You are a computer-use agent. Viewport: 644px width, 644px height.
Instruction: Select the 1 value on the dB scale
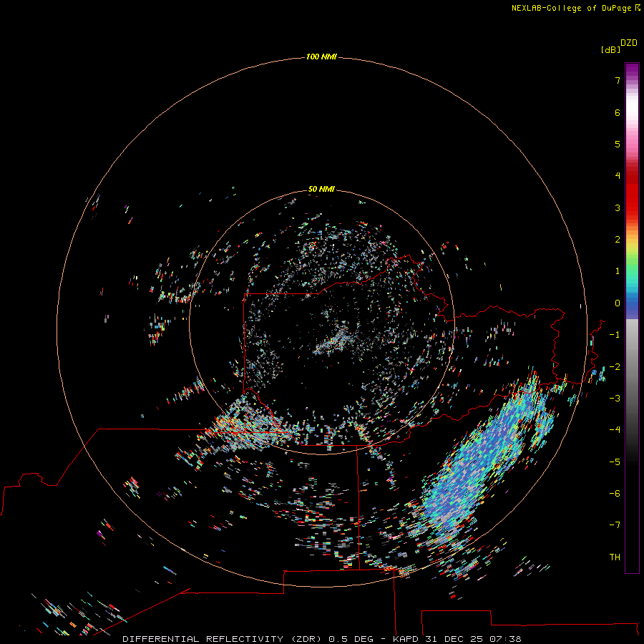tap(618, 271)
